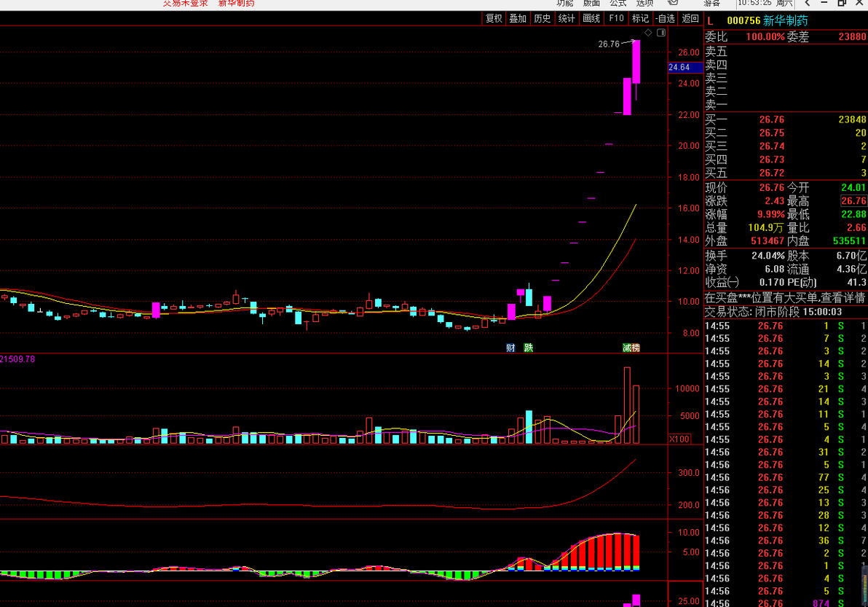Click the 标记 mark button
868x607 pixels.
pyautogui.click(x=641, y=18)
